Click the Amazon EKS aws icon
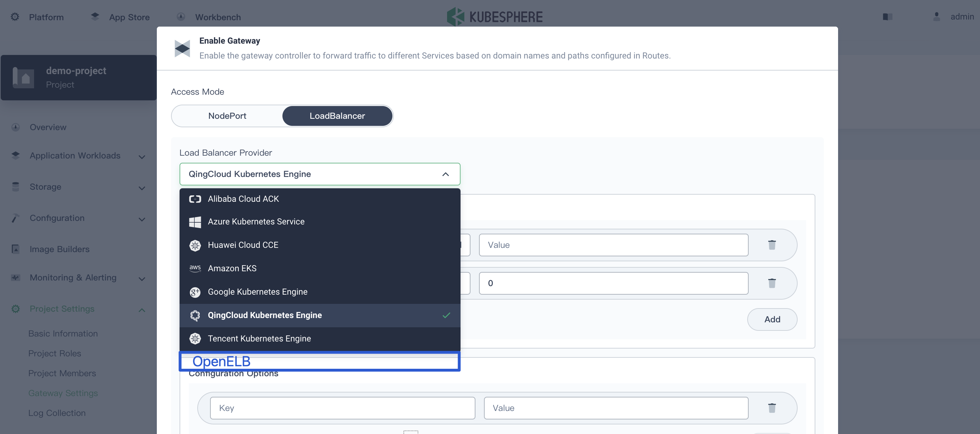The width and height of the screenshot is (980, 434). [x=195, y=268]
